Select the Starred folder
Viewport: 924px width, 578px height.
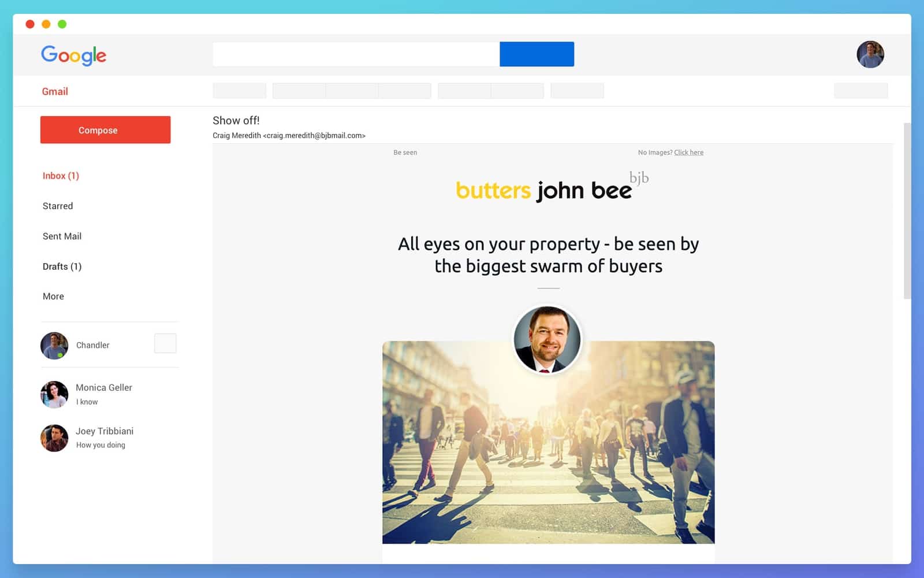(x=57, y=206)
